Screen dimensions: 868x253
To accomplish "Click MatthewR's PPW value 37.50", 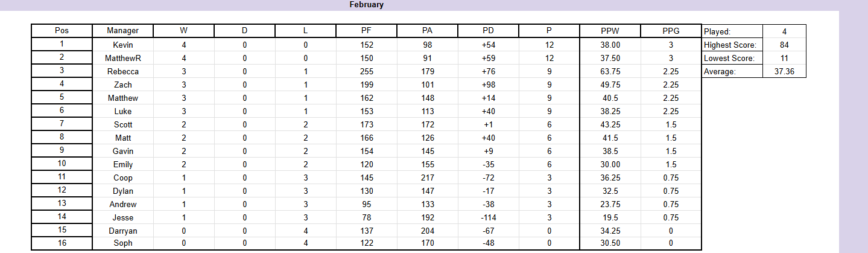I will coord(610,58).
